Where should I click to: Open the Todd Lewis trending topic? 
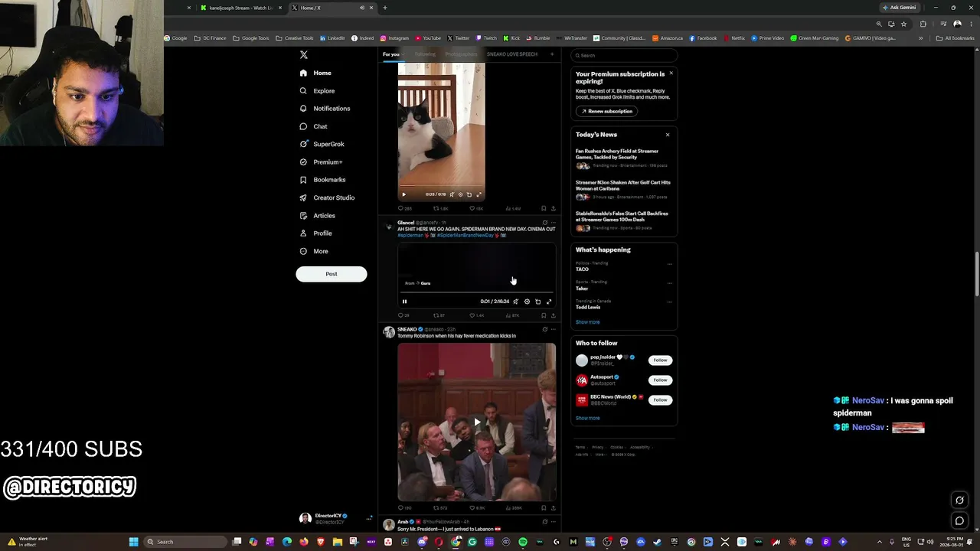point(588,308)
